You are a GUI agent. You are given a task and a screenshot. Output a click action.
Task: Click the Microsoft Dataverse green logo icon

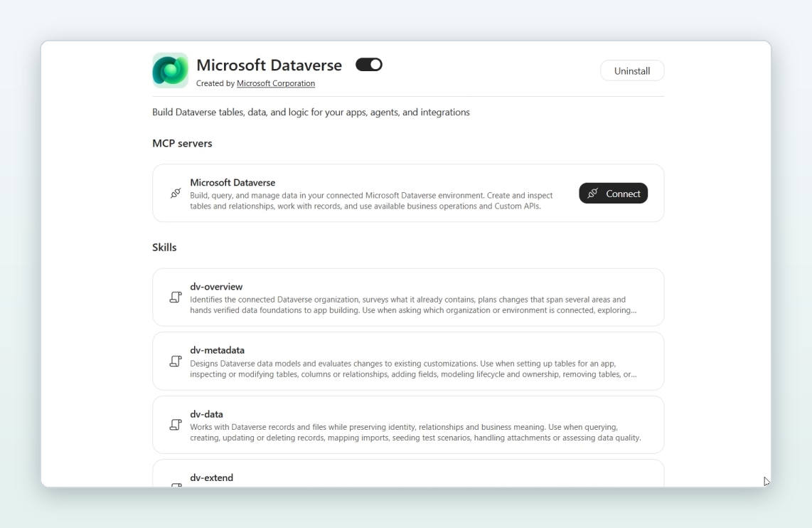pyautogui.click(x=171, y=70)
